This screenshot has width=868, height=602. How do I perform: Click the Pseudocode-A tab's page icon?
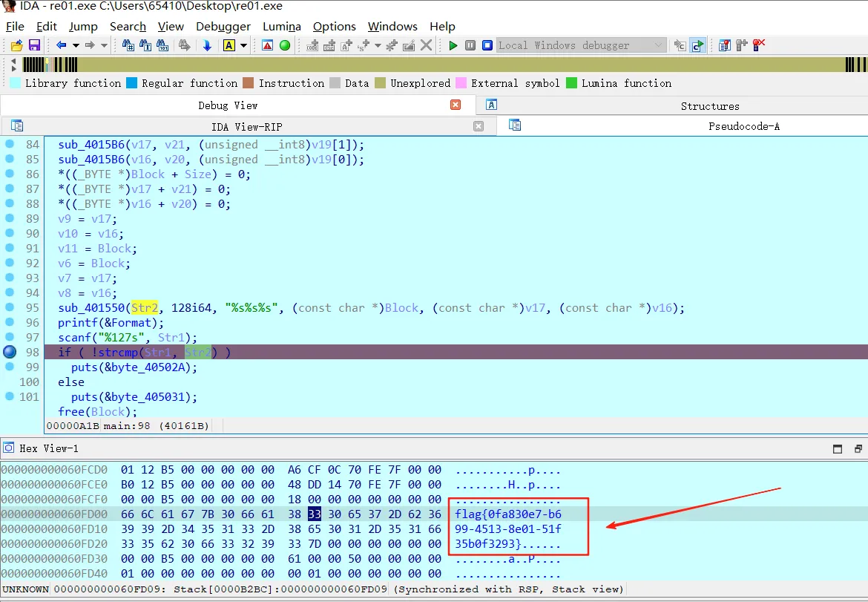(515, 125)
